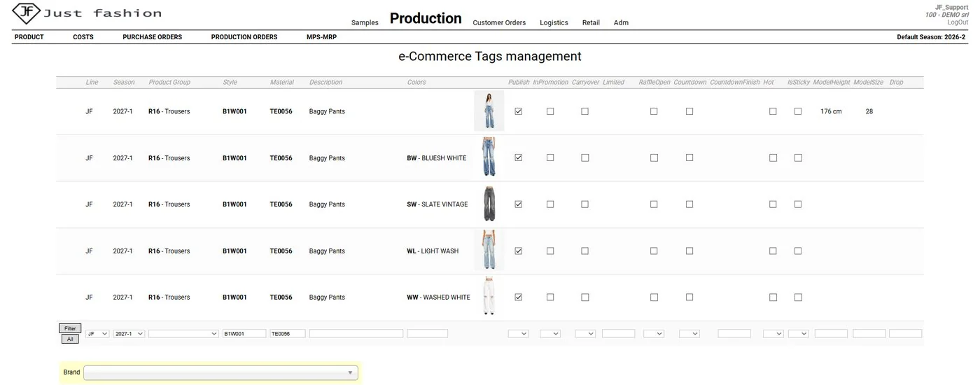Open the PURCHASE ORDERS submenu
The width and height of the screenshot is (980, 385).
(x=152, y=37)
